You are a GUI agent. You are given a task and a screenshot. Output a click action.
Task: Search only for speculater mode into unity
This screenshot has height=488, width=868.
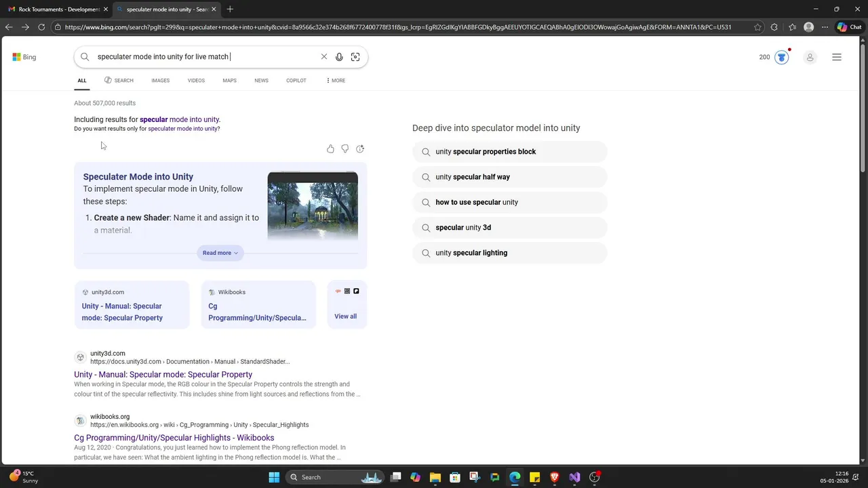pyautogui.click(x=183, y=129)
